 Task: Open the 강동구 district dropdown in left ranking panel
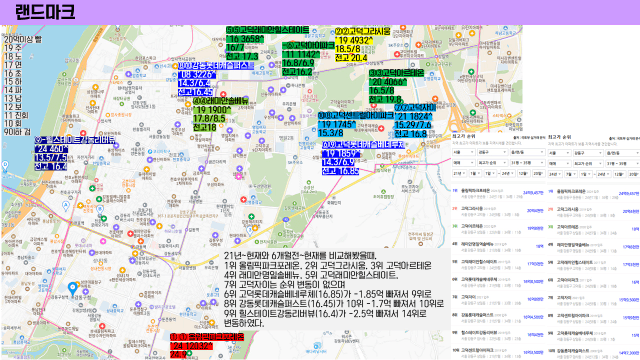click(x=492, y=152)
